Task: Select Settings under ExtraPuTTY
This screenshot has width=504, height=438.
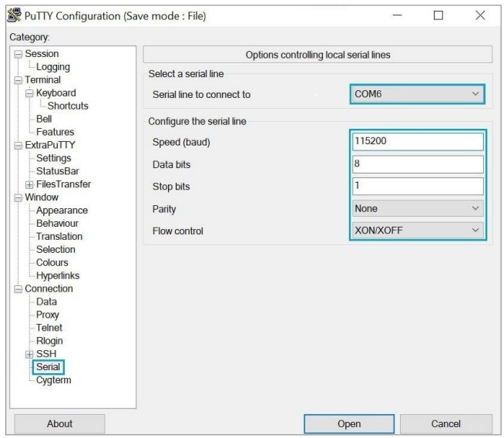Action: (x=54, y=158)
